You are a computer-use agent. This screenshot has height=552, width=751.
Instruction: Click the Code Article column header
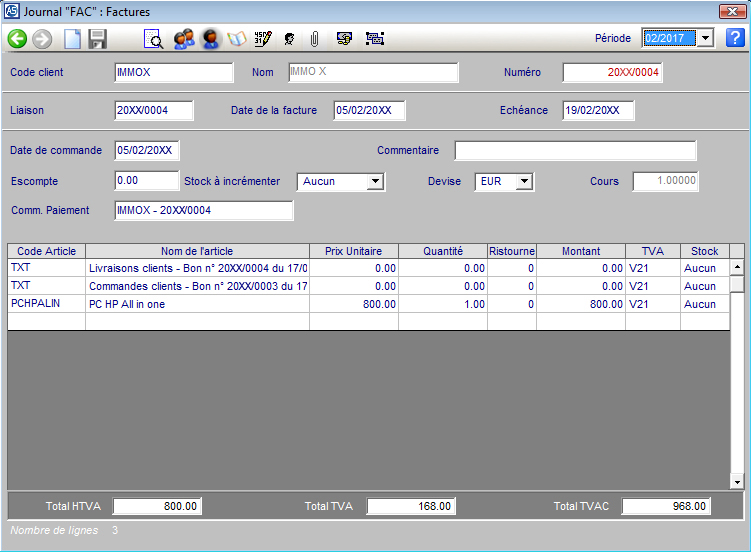coord(46,251)
